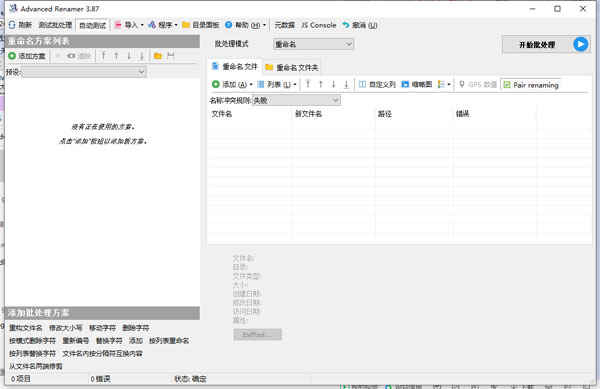
Task: Click the 按列表替换字符 method link
Action: pyautogui.click(x=33, y=353)
